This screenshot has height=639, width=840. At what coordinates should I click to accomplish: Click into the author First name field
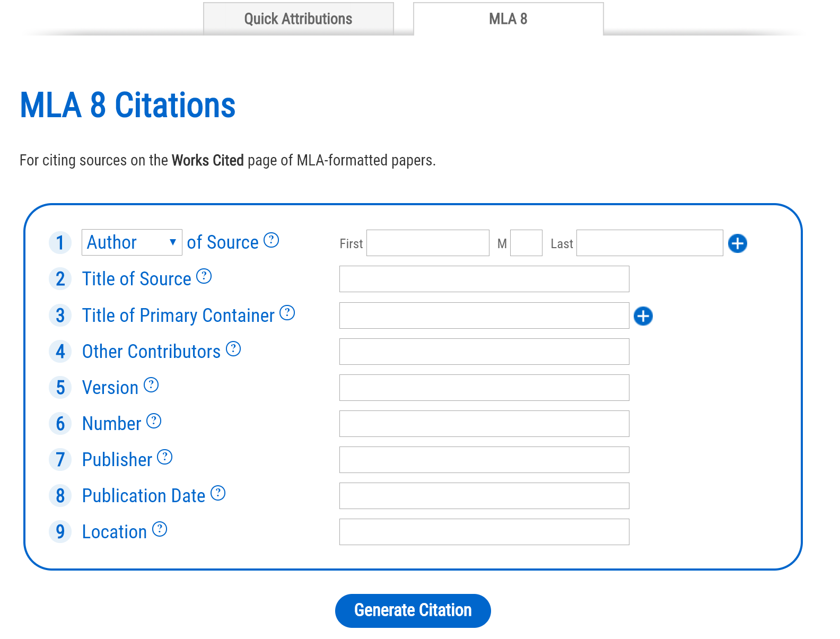tap(427, 242)
